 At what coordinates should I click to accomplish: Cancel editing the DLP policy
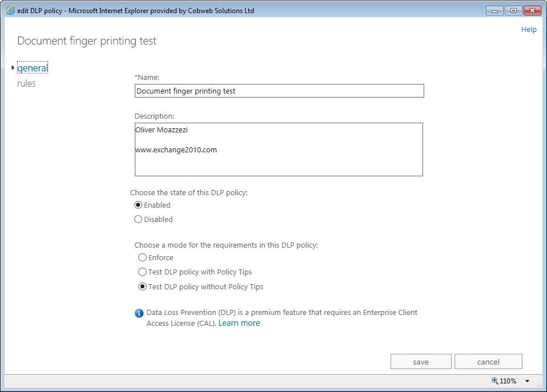(x=488, y=361)
